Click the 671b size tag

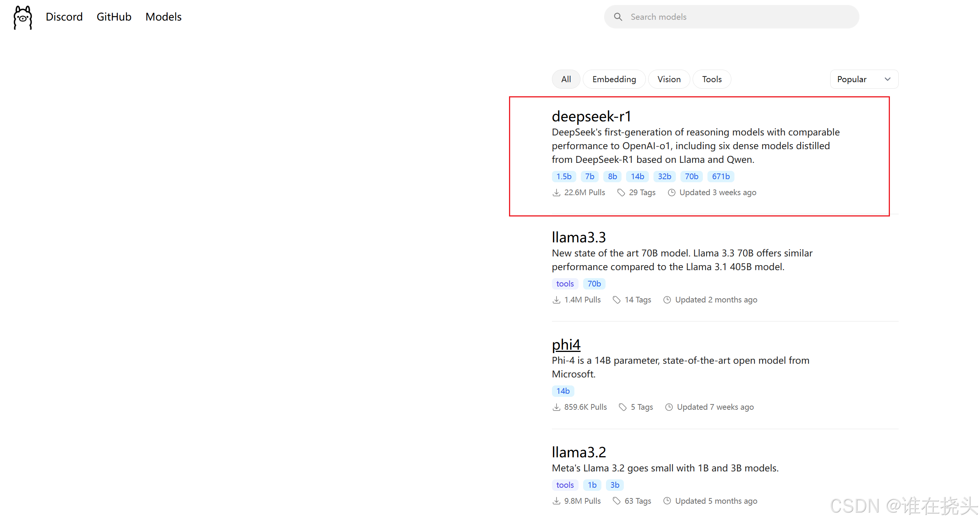click(720, 177)
